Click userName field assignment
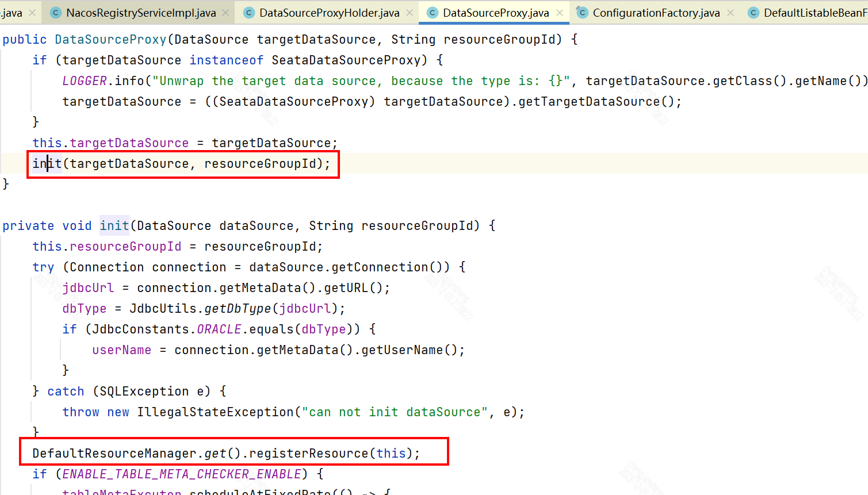 coord(122,350)
